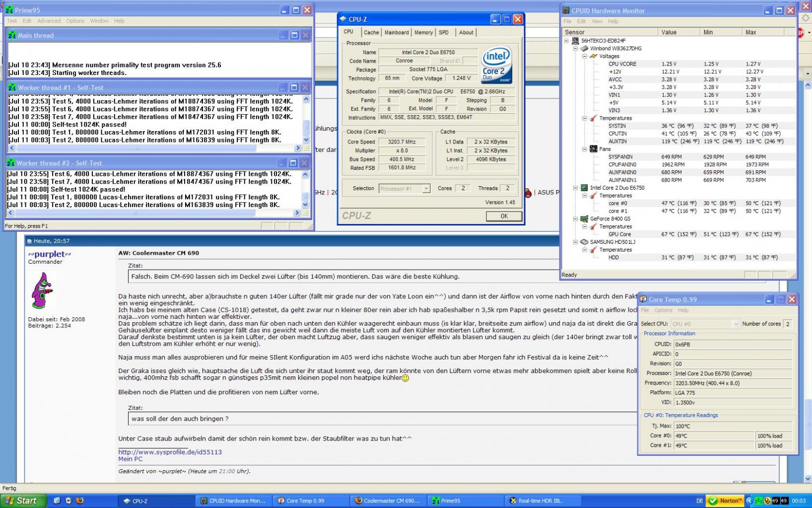Screen dimensions: 812x508
Task: Open the Advanced menu in Prime95
Action: (49, 21)
